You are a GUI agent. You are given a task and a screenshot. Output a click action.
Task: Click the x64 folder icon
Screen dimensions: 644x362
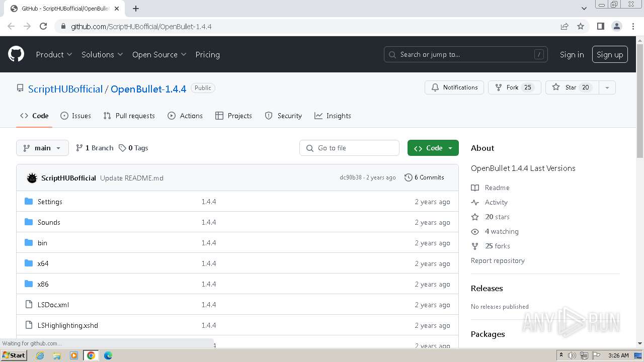pyautogui.click(x=29, y=263)
